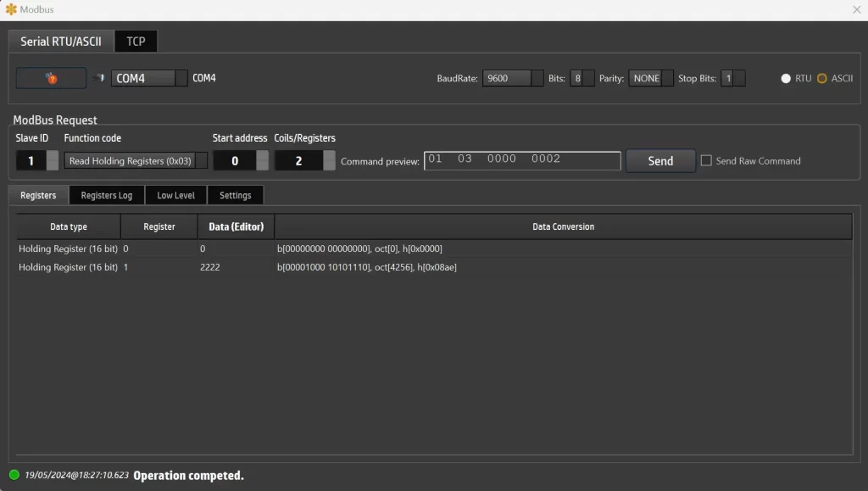Open the Registers tab
Viewport: 868px width, 491px height.
[38, 195]
